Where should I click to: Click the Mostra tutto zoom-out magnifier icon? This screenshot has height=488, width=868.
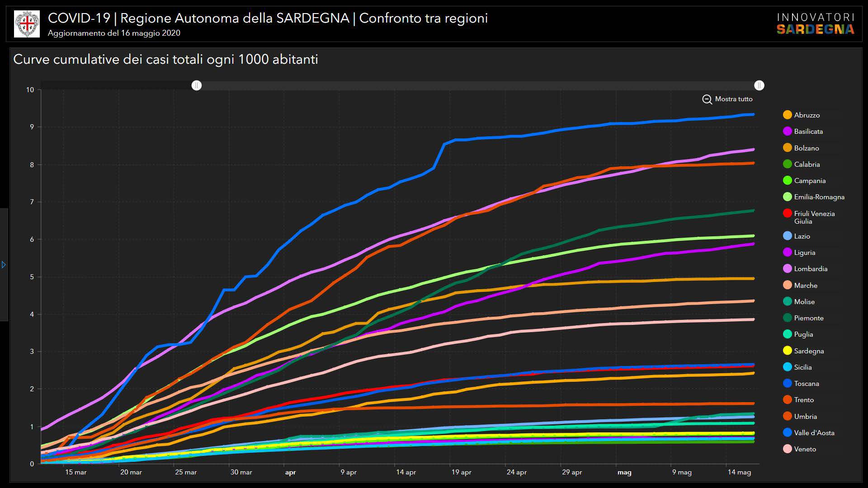707,99
